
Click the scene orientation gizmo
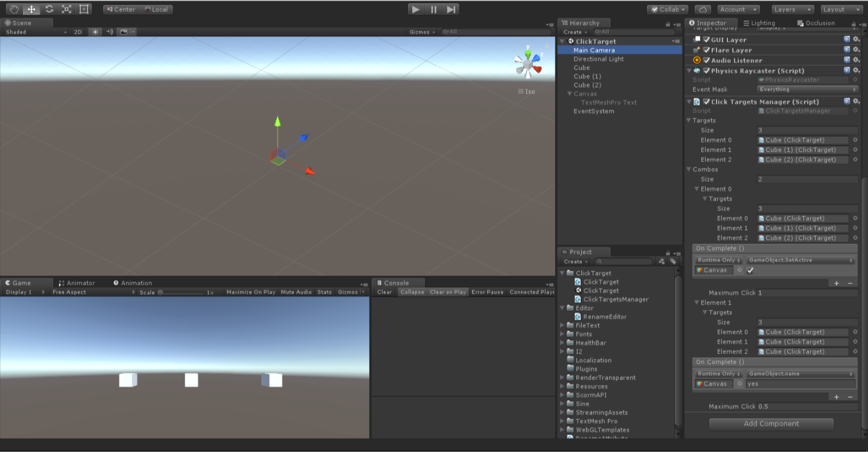point(528,63)
